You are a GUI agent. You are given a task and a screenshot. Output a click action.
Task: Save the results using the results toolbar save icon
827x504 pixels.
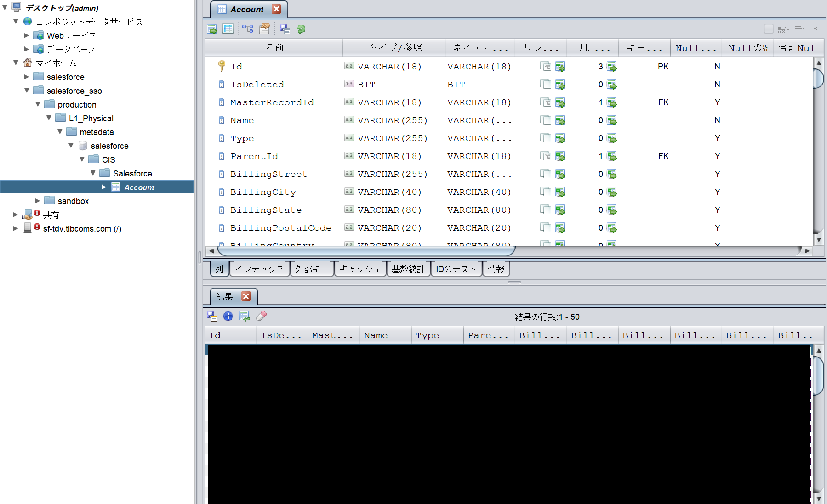tap(212, 316)
